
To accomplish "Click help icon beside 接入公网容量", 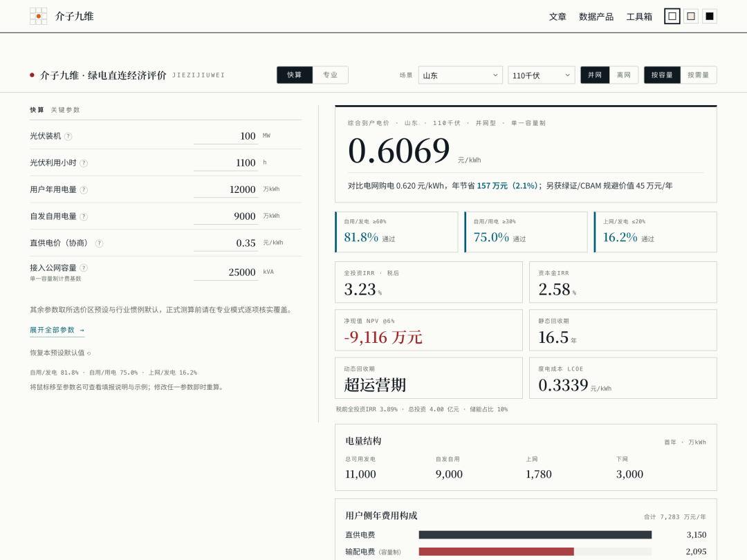I will (84, 268).
